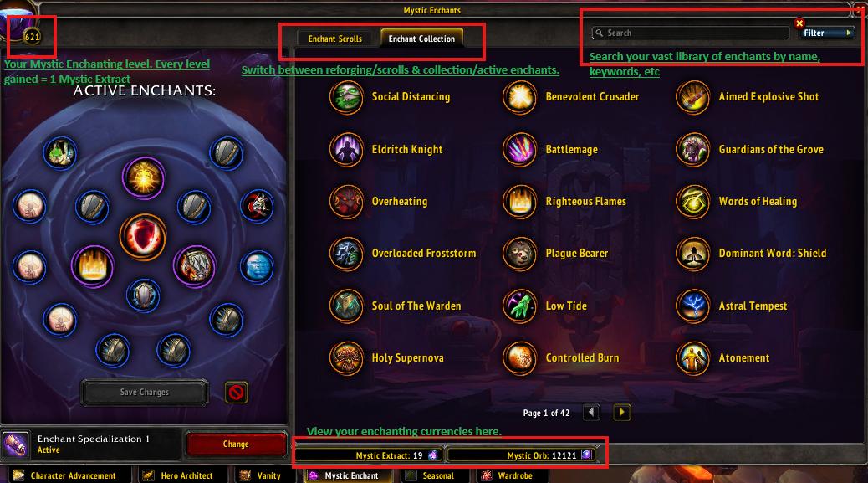The height and width of the screenshot is (483, 868).
Task: Select the Social Distancing enchant icon
Action: click(x=346, y=97)
